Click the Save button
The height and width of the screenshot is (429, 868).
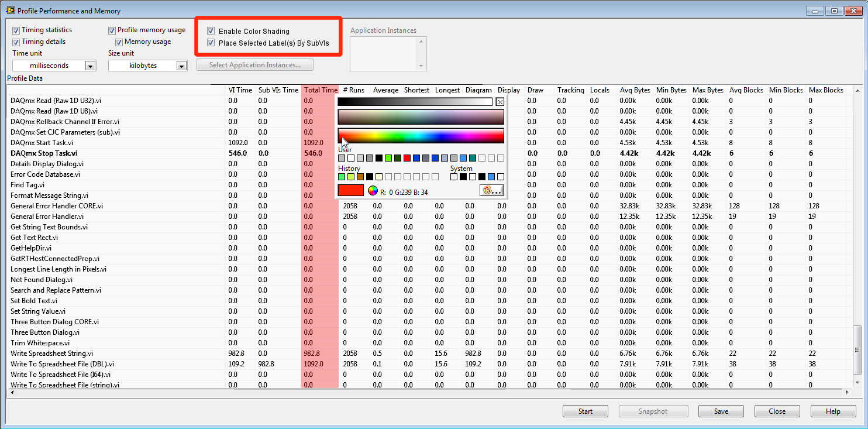pos(721,411)
